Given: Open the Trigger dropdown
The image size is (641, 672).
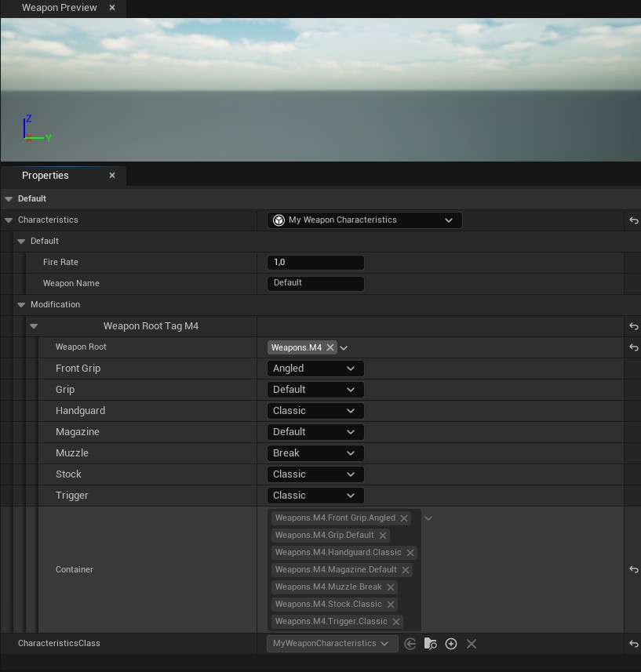Looking at the screenshot, I should point(315,496).
